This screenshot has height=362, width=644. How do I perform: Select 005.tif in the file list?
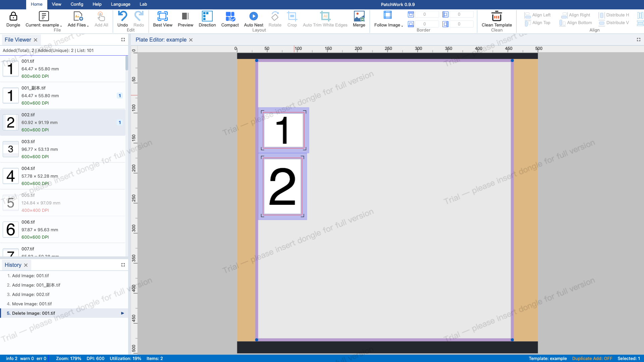pos(63,203)
